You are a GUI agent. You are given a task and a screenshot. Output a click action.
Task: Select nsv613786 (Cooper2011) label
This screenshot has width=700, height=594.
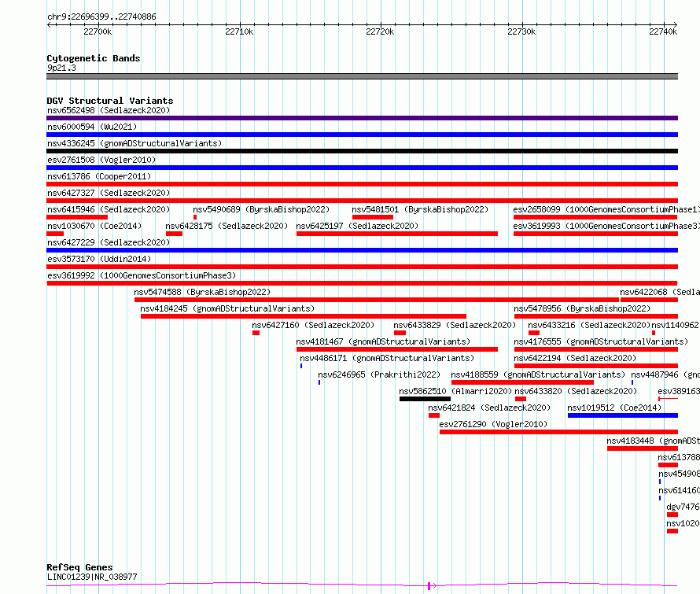click(99, 176)
